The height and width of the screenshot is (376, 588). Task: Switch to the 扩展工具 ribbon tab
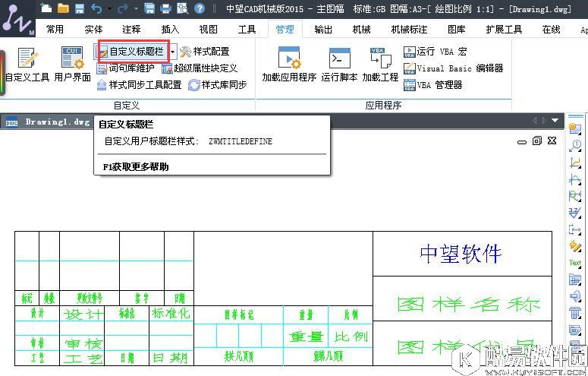click(x=504, y=30)
